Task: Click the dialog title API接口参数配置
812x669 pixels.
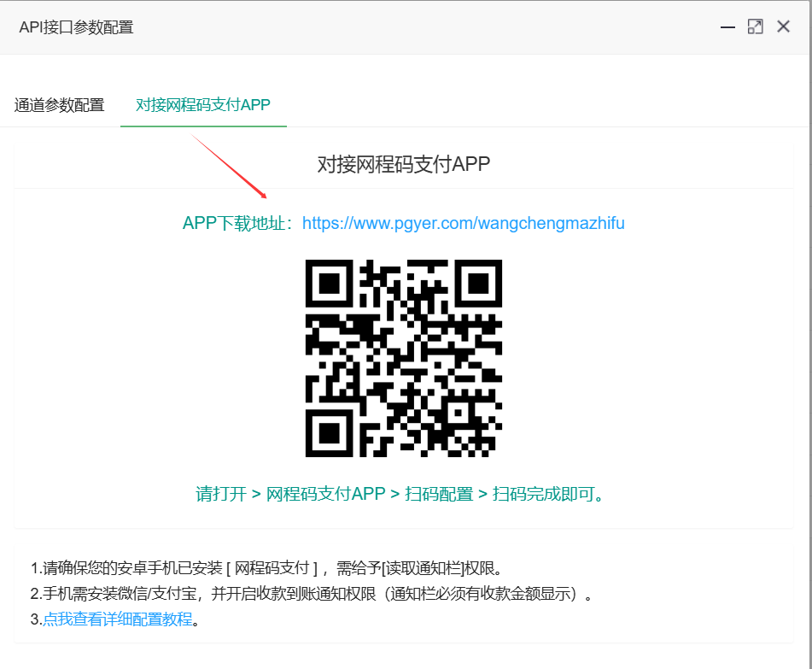Action: [x=77, y=27]
